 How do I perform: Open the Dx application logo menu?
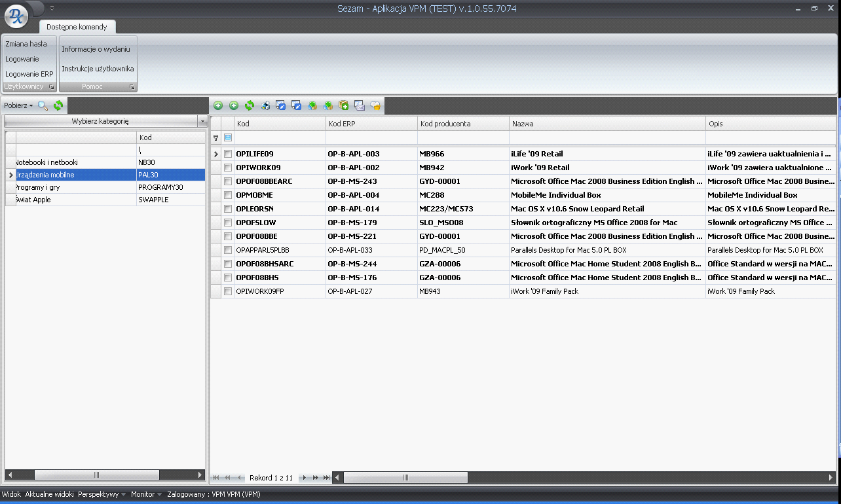click(x=17, y=16)
